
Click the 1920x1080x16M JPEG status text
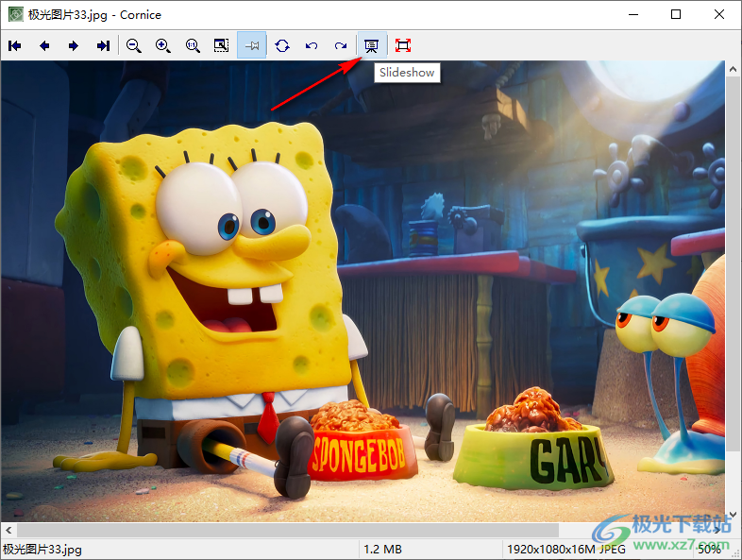566,549
